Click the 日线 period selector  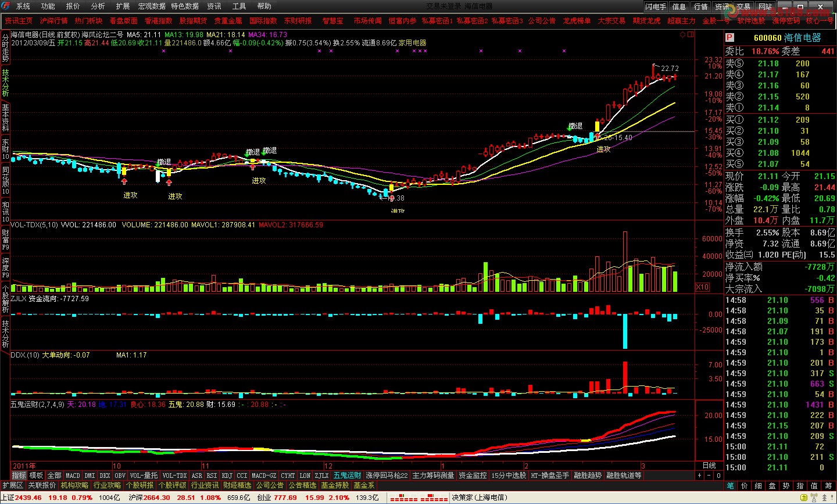[709, 466]
